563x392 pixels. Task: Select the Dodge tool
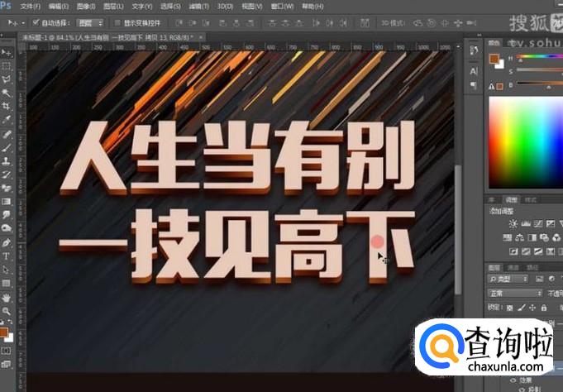coord(6,228)
